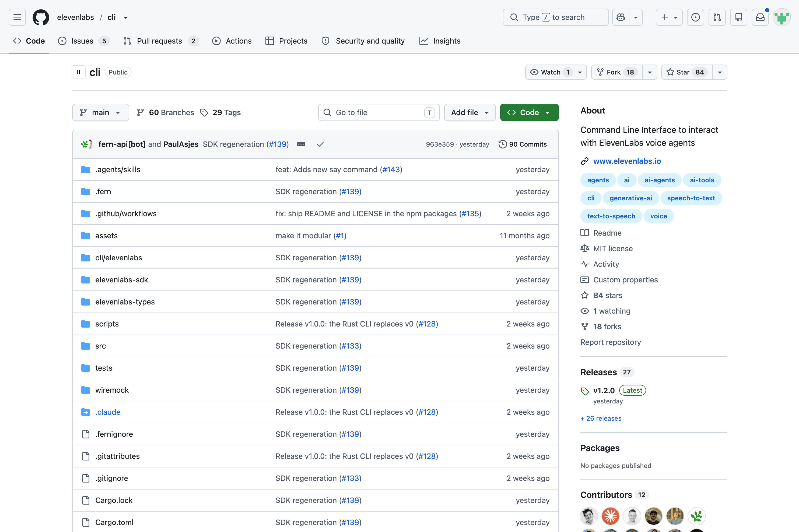Click the Type / to search box

[556, 17]
